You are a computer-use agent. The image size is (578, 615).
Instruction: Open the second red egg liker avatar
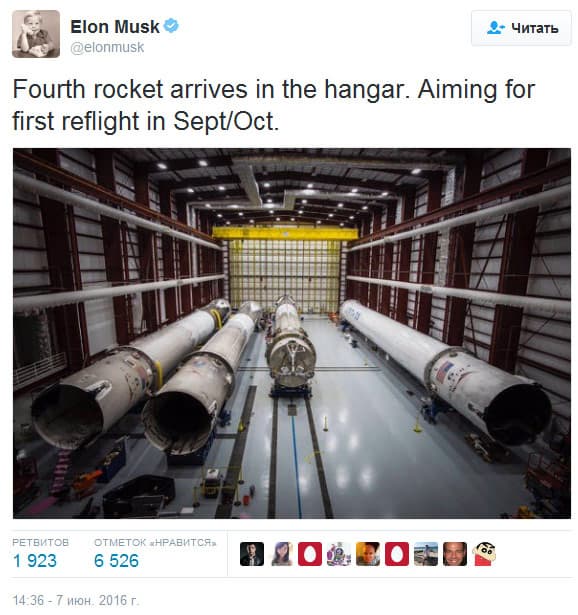click(397, 554)
